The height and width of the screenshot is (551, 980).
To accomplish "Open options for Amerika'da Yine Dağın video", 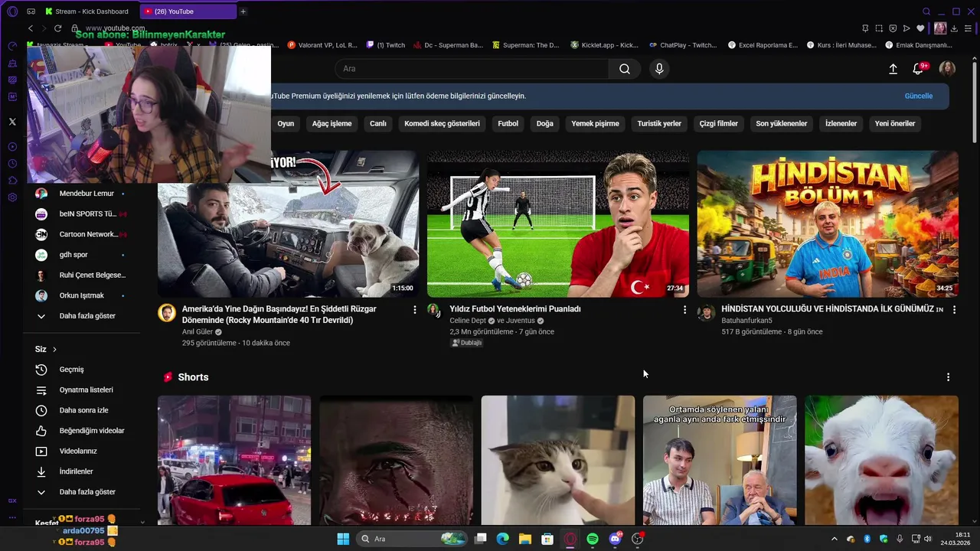I will point(415,310).
